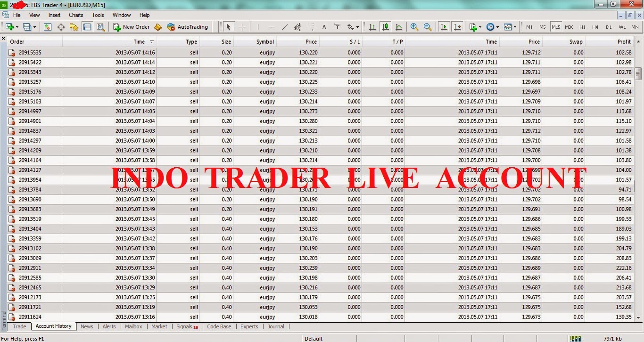Toggle the AutoTrading button
Screen dimensions: 644x342
(188, 27)
